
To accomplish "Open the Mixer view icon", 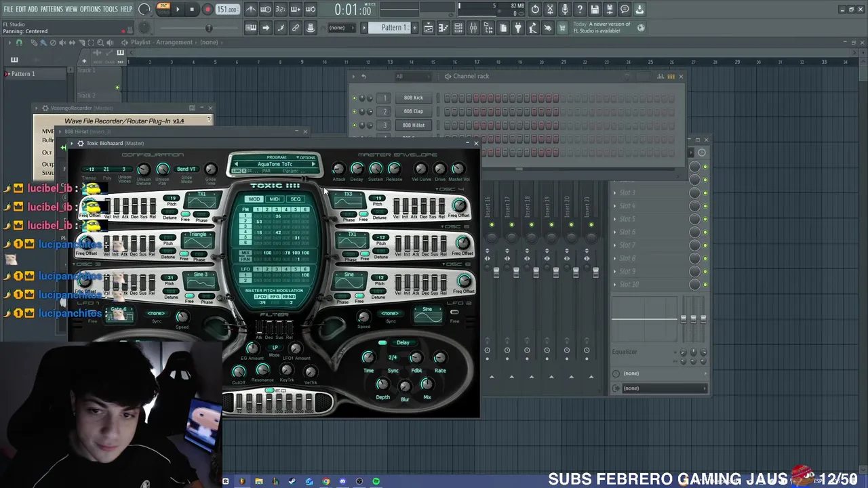I will pyautogui.click(x=473, y=28).
